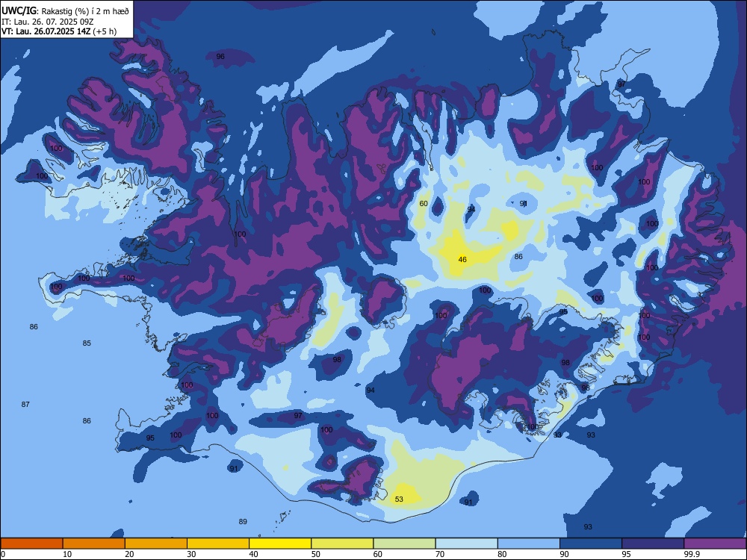Screen dimensions: 747x560
Task: Select the 60 value on the map
Action: coord(423,203)
